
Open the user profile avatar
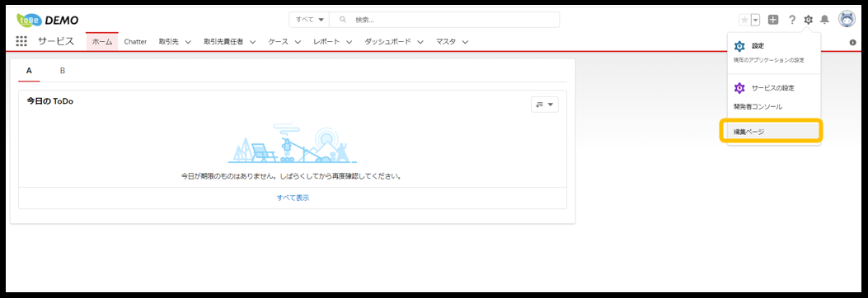(x=847, y=20)
